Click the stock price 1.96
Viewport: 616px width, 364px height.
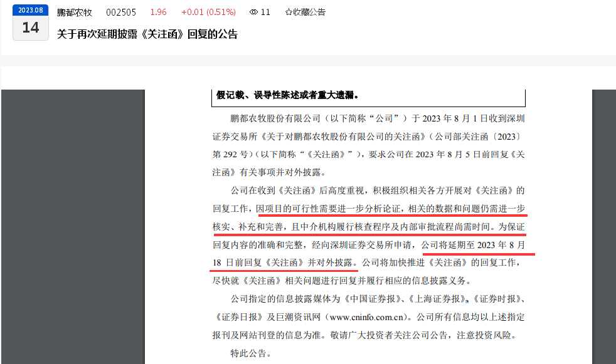[x=158, y=12]
